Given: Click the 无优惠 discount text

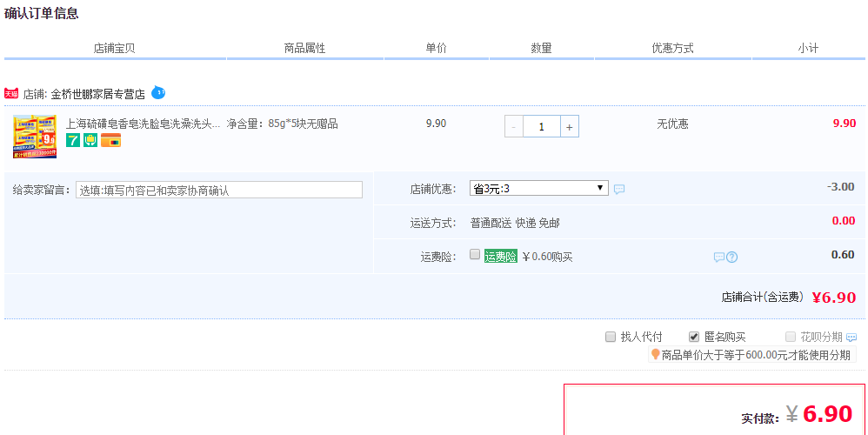Looking at the screenshot, I should pos(672,124).
